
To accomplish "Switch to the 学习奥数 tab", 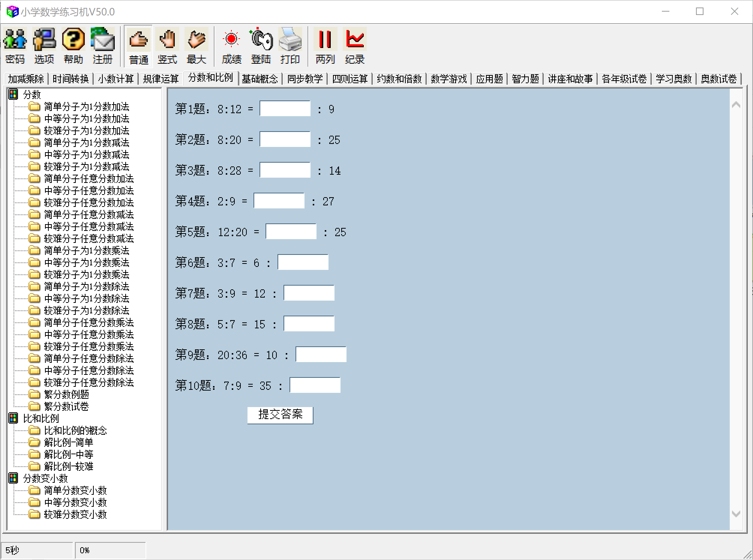I will click(674, 79).
